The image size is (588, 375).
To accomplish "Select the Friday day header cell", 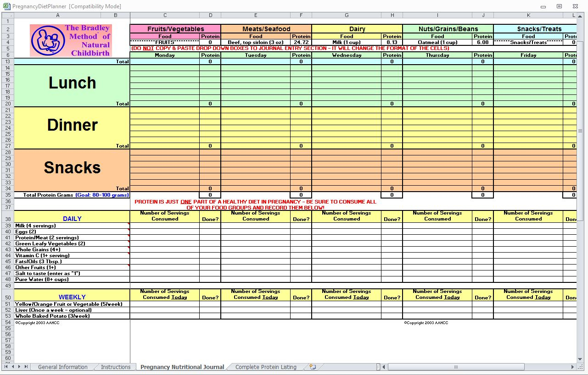I will tap(528, 55).
